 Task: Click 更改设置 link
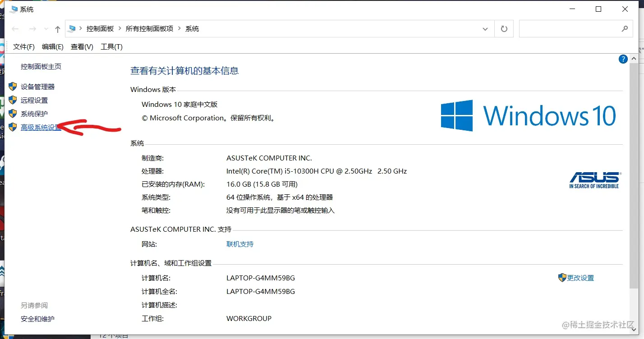(x=580, y=278)
